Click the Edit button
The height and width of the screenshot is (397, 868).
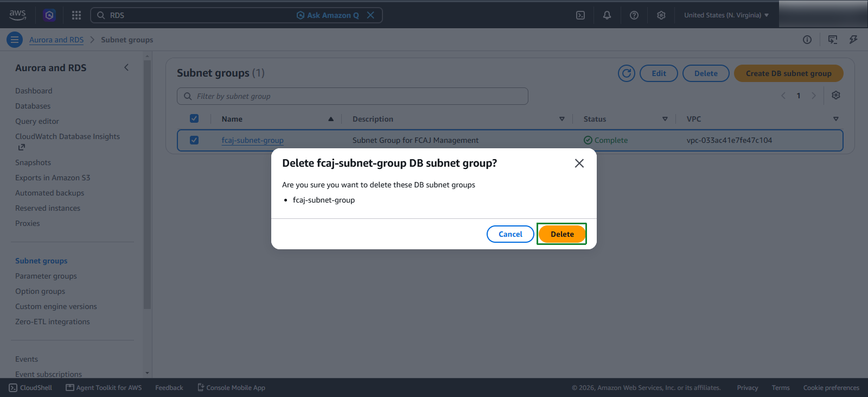tap(659, 73)
